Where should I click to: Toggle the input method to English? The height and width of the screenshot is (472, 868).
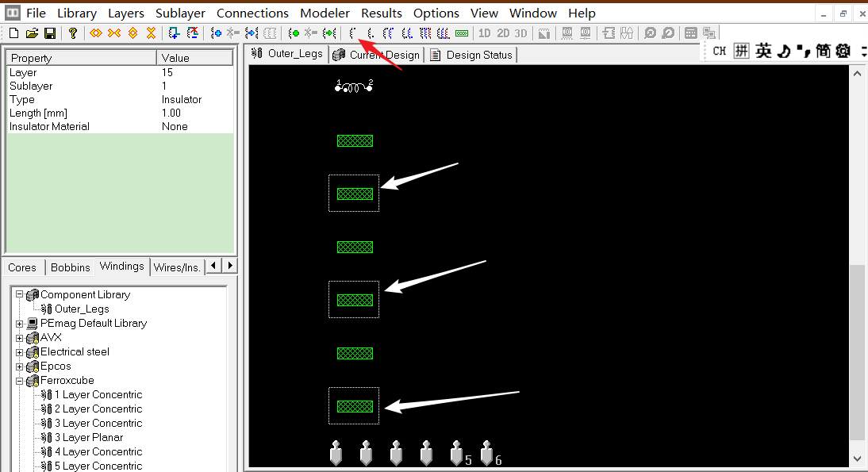[762, 51]
